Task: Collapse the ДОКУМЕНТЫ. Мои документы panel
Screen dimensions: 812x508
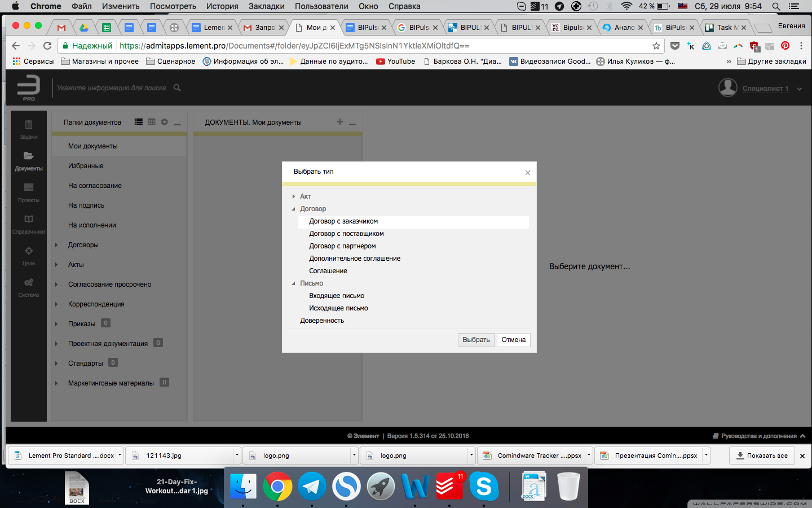Action: tap(352, 123)
